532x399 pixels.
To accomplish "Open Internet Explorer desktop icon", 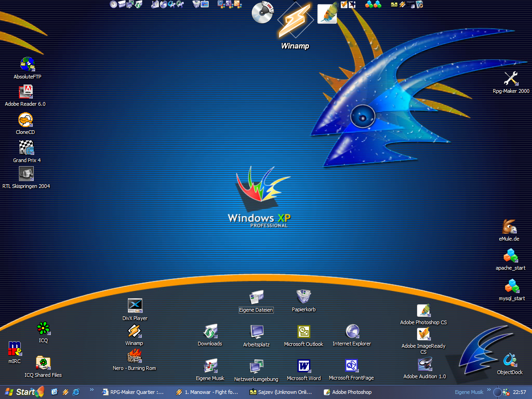I will 352,332.
